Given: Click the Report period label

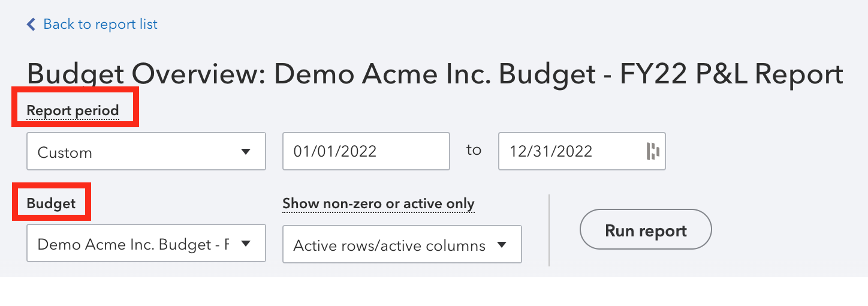Looking at the screenshot, I should coord(73,111).
